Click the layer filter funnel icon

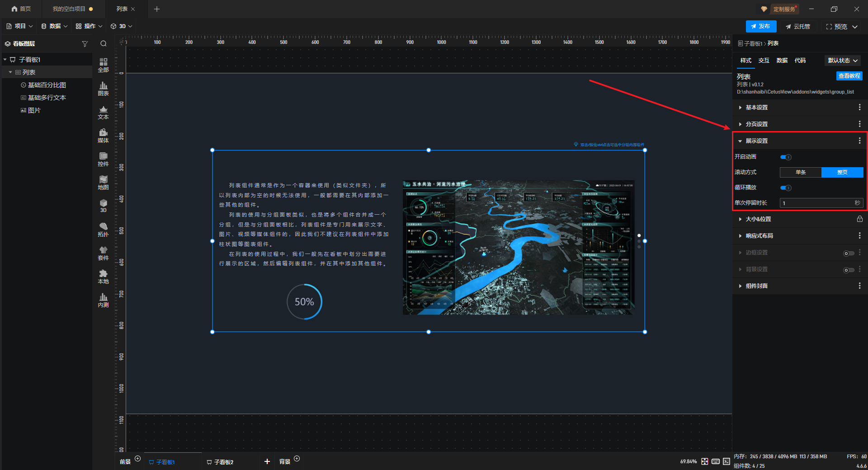(x=85, y=44)
